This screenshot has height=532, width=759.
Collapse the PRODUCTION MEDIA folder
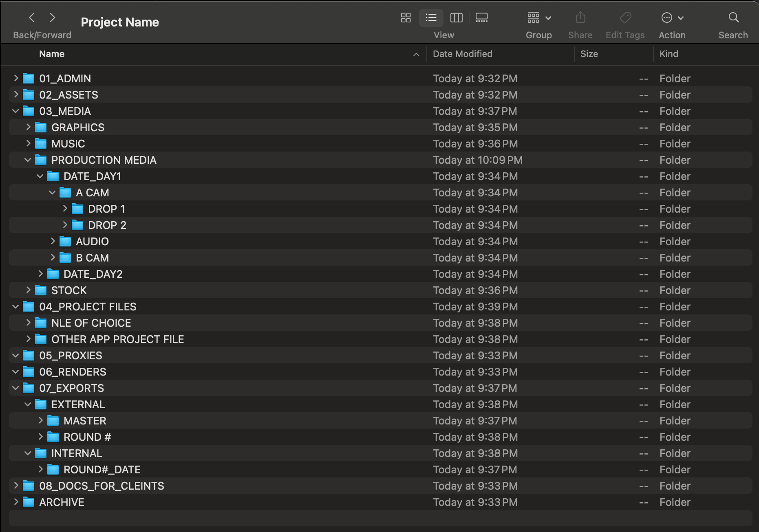click(x=28, y=160)
